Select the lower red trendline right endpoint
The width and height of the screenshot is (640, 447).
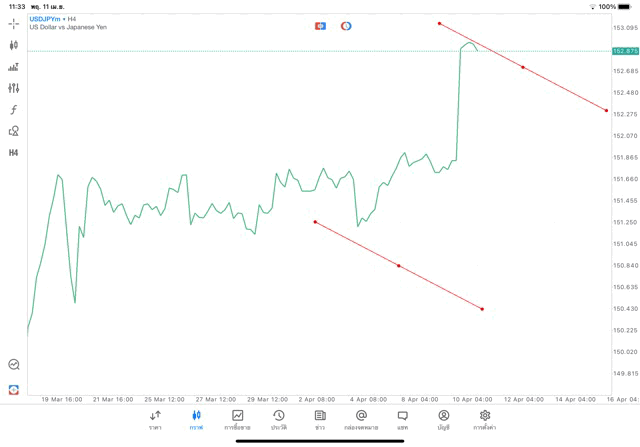(x=482, y=309)
